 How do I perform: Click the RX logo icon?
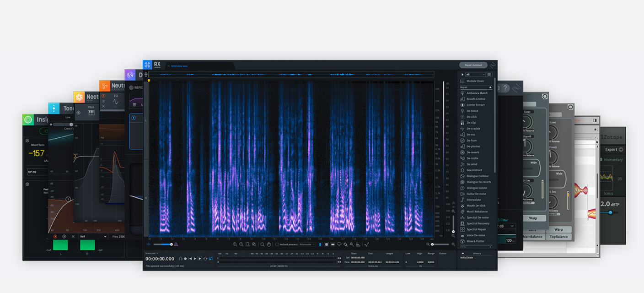tap(147, 65)
